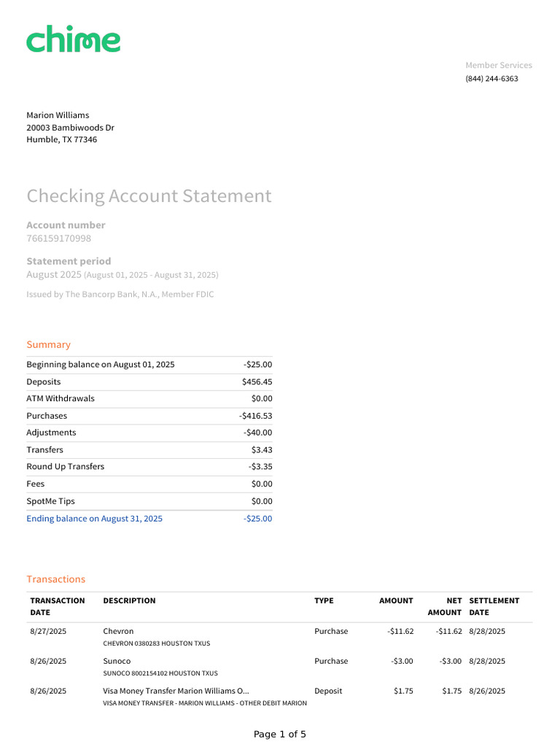Click the Transactions section heading
The height and width of the screenshot is (747, 560).
point(55,579)
